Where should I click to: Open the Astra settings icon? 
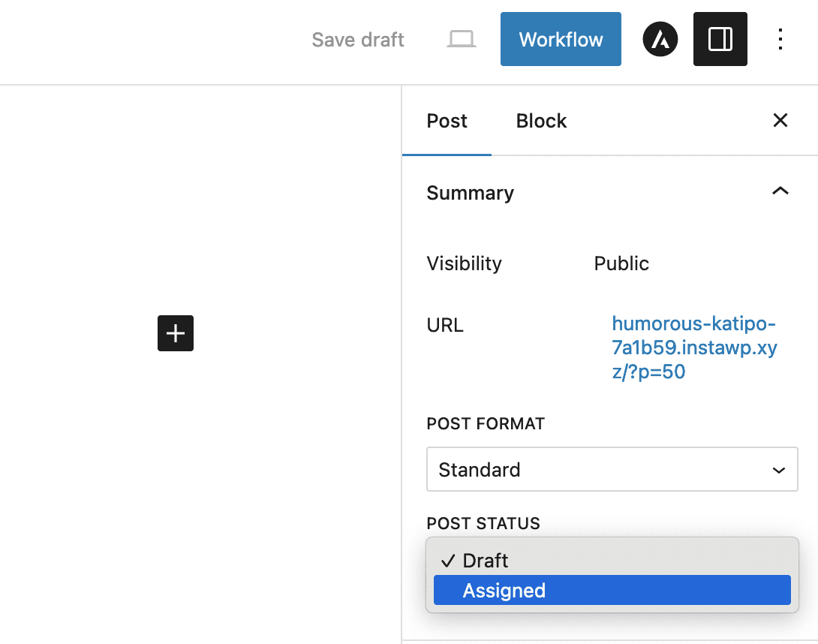click(660, 40)
